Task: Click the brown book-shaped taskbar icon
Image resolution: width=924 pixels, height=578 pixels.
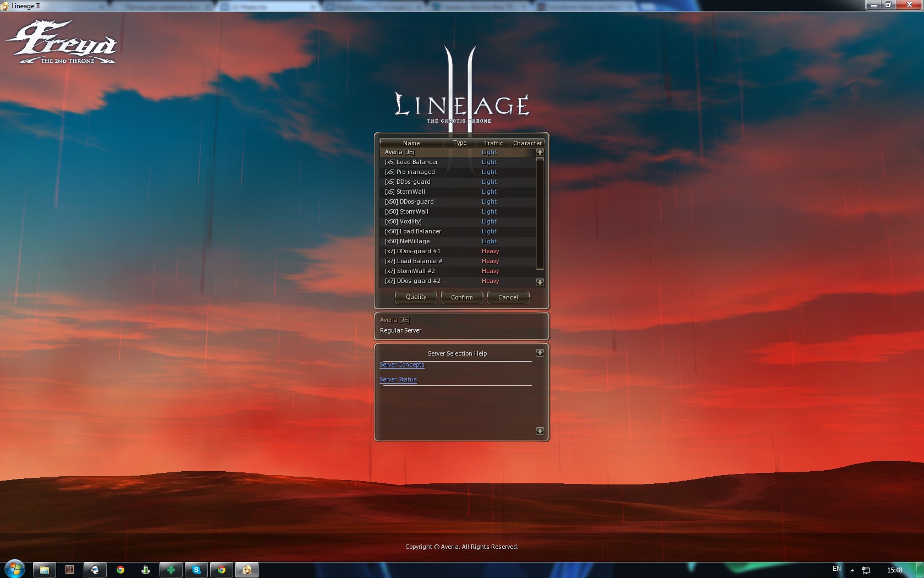Action: (x=70, y=570)
